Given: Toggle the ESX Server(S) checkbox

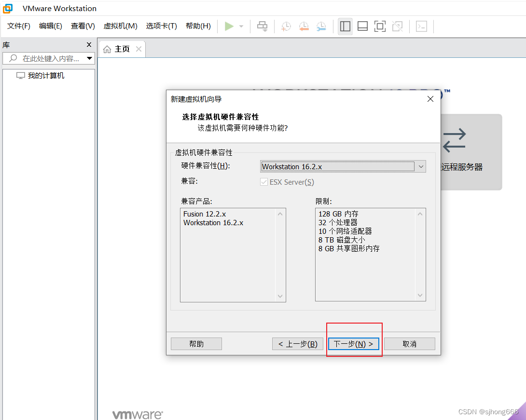Looking at the screenshot, I should (264, 182).
